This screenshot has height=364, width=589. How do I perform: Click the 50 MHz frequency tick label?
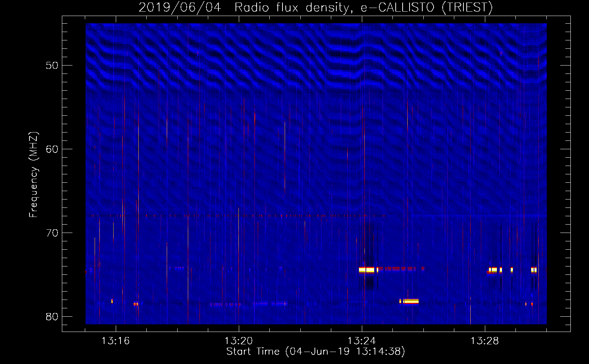pos(52,66)
